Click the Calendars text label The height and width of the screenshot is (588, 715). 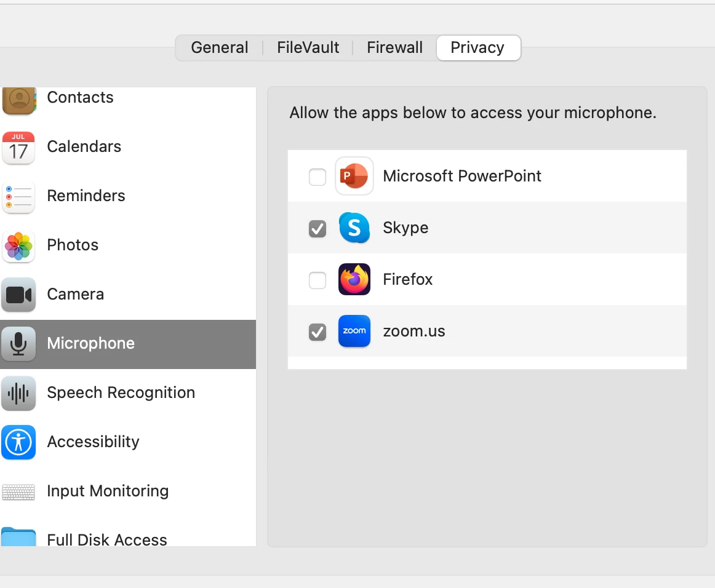click(84, 146)
